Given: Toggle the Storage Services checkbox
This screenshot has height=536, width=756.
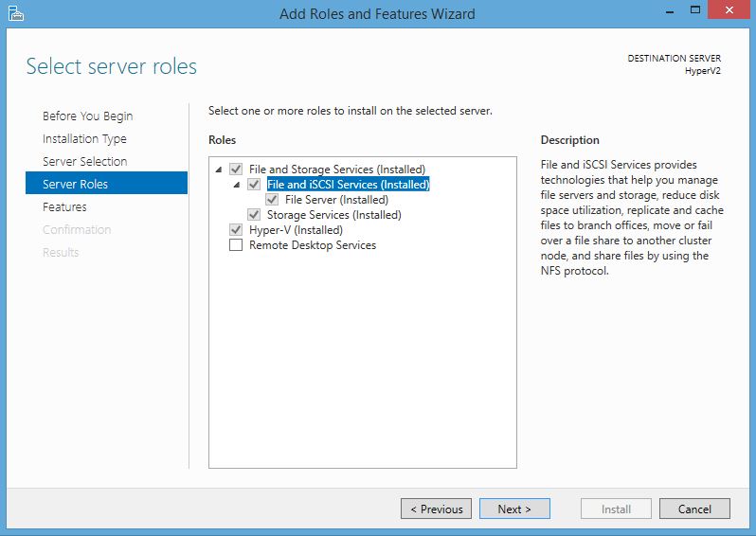Looking at the screenshot, I should click(254, 215).
